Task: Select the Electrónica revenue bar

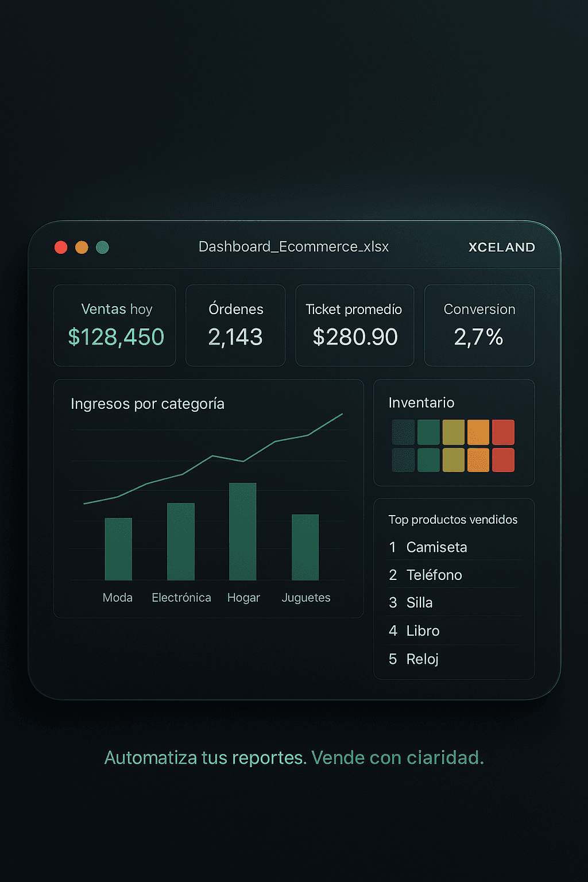Action: click(181, 541)
